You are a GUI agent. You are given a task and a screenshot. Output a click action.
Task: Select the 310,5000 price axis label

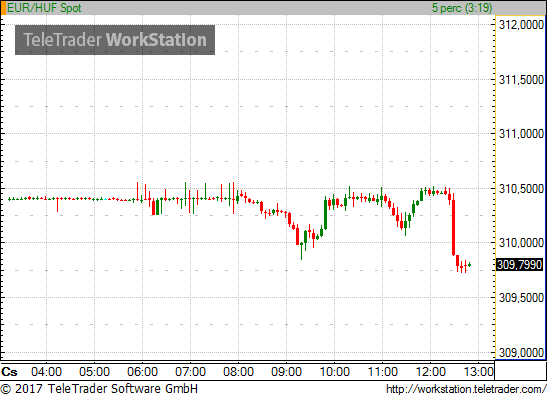tap(521, 189)
